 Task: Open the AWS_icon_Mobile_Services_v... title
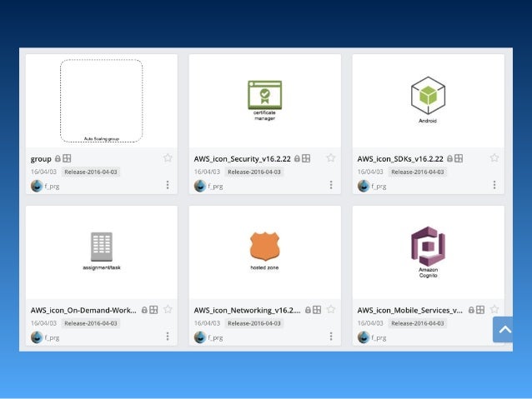410,310
